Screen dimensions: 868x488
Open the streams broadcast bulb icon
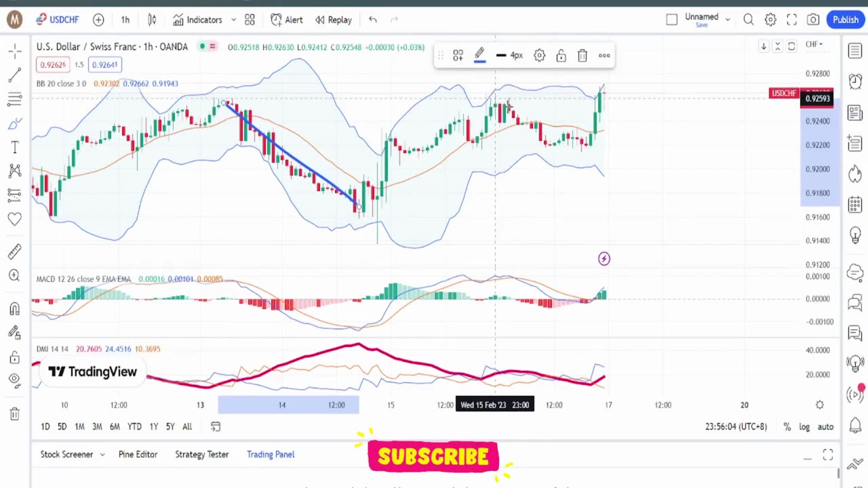pyautogui.click(x=855, y=363)
